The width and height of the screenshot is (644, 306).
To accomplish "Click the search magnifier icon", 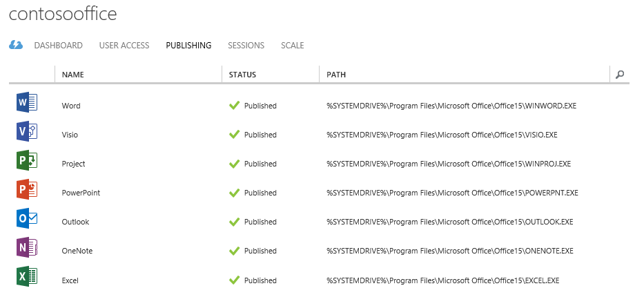I will pos(620,75).
